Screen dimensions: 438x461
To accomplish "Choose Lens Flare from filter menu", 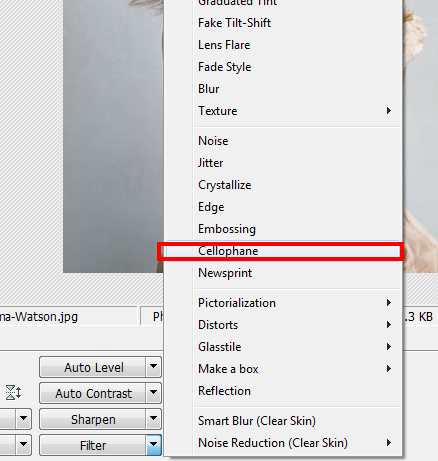I will [x=283, y=45].
